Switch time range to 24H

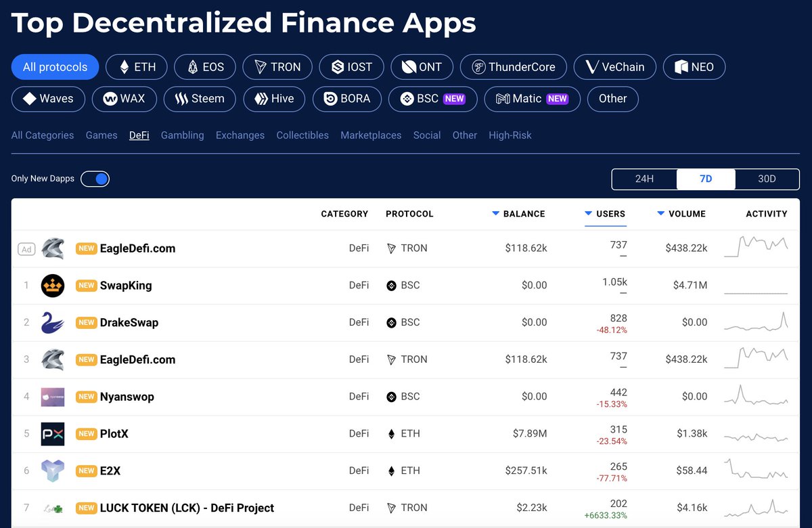[644, 179]
